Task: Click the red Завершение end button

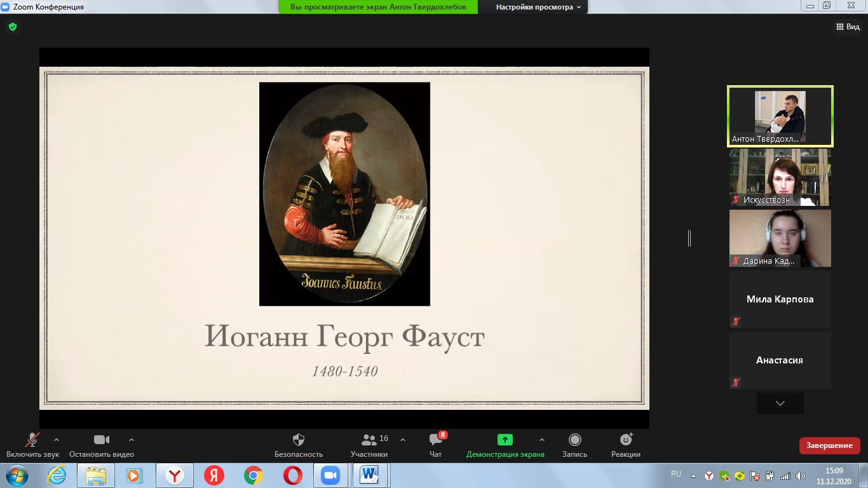Action: pyautogui.click(x=830, y=445)
